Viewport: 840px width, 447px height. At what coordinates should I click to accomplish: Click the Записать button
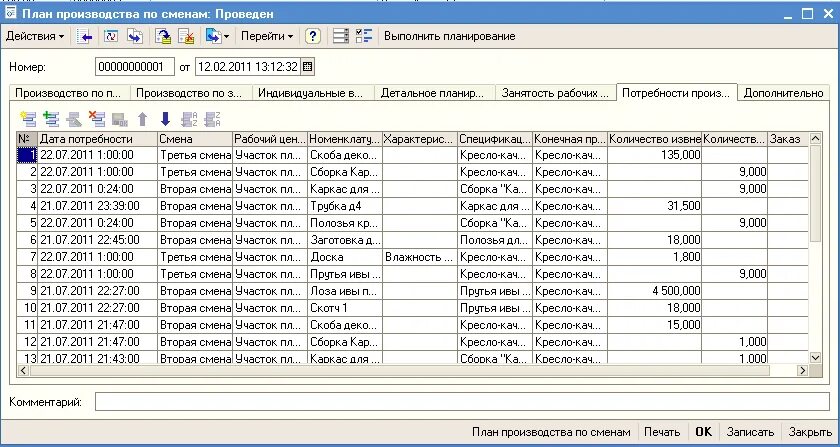(751, 432)
